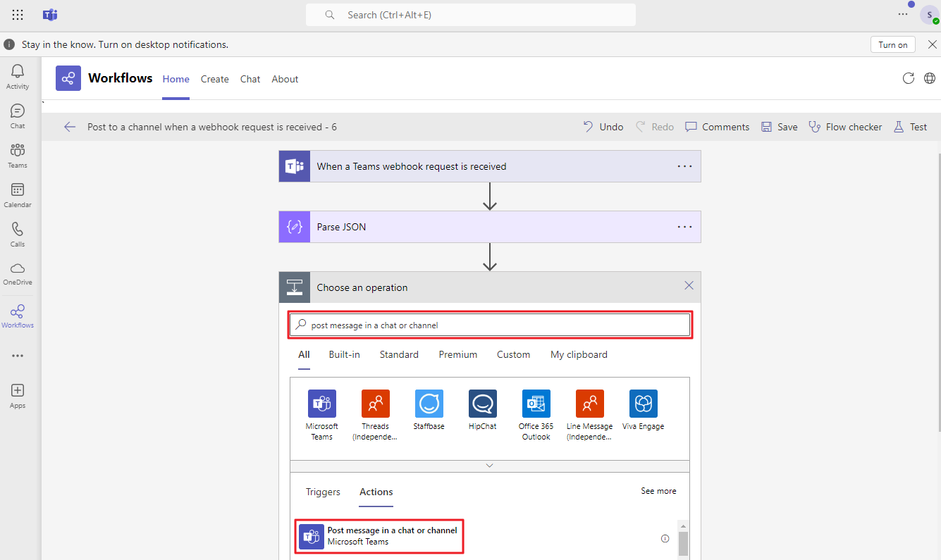
Task: Select Workflows in the sidebar
Action: coord(18,316)
